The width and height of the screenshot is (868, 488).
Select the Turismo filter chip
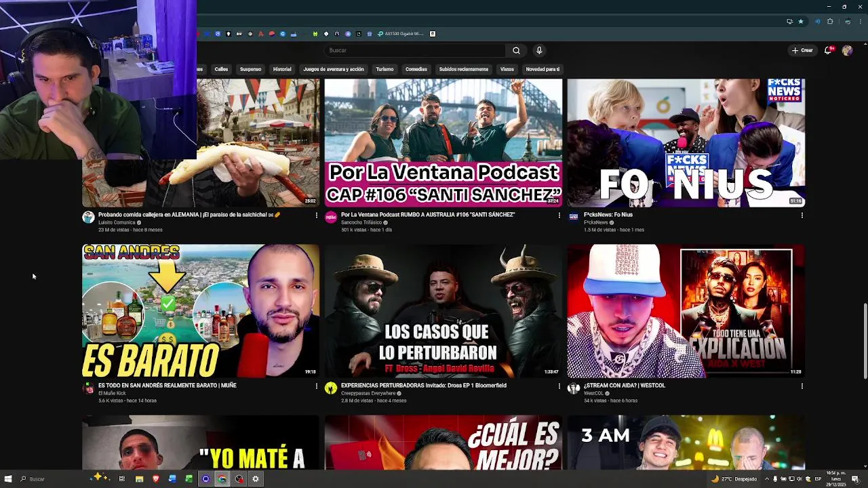coord(384,69)
